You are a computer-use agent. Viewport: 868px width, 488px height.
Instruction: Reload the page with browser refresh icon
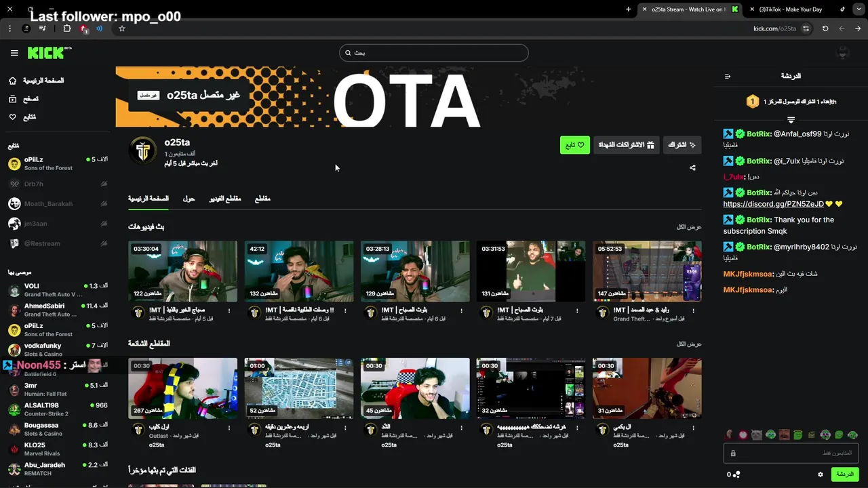pos(825,28)
